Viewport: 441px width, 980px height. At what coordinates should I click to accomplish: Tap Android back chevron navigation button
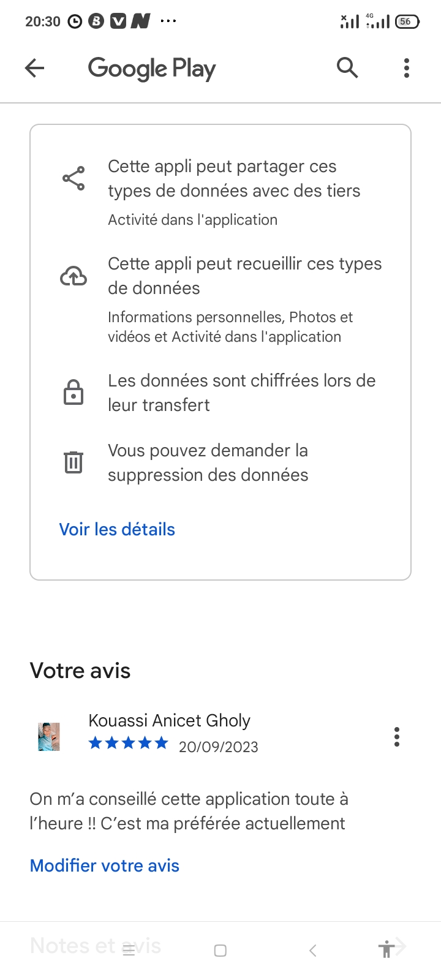pos(313,951)
